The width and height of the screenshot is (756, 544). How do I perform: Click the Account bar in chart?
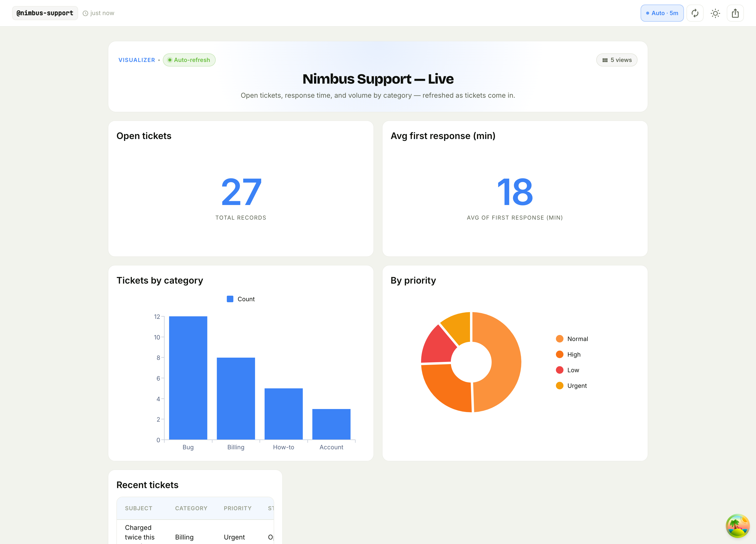tap(331, 424)
